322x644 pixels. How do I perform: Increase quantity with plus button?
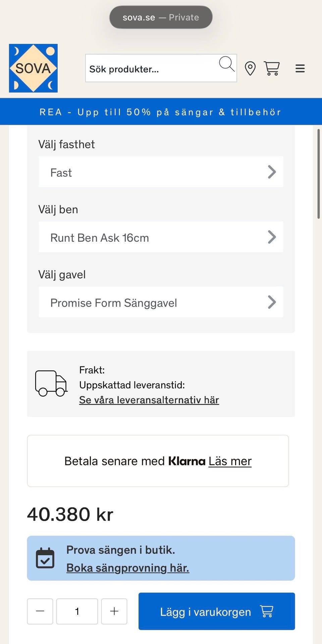[114, 611]
